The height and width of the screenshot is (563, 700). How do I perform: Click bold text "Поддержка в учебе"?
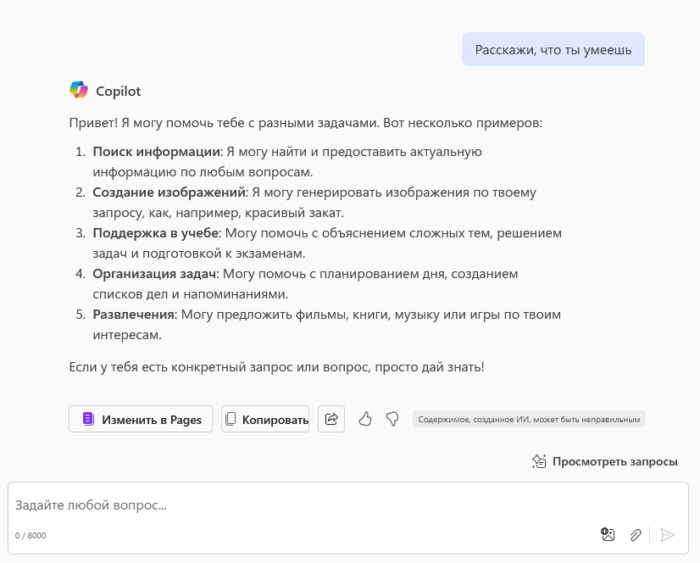[155, 233]
